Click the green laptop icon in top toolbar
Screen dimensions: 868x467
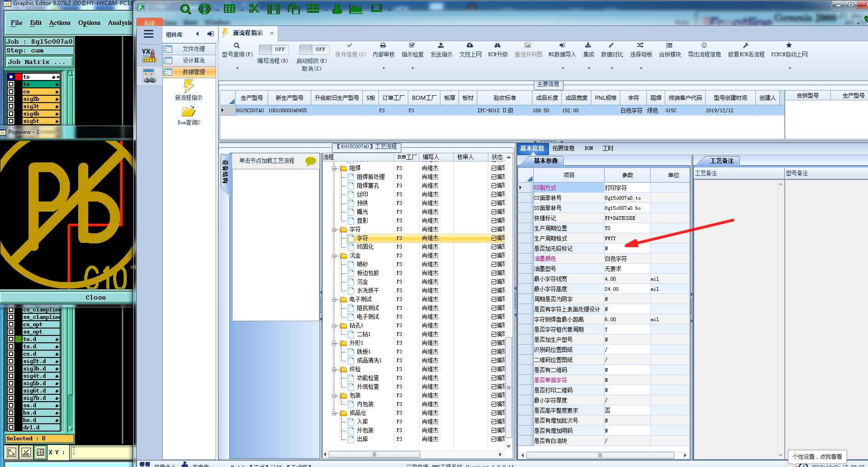[377, 8]
